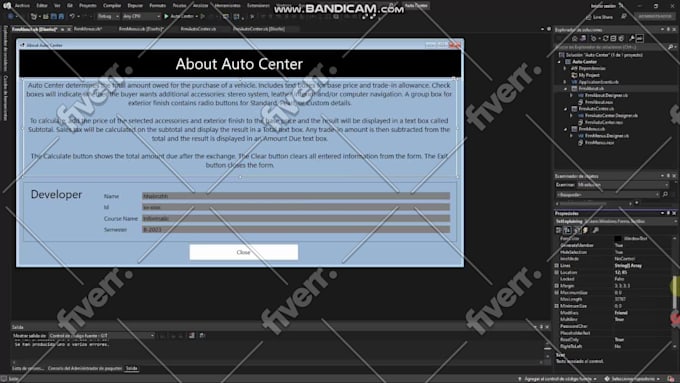Click the Home icon in Solution Explorer toolbar

(x=575, y=39)
